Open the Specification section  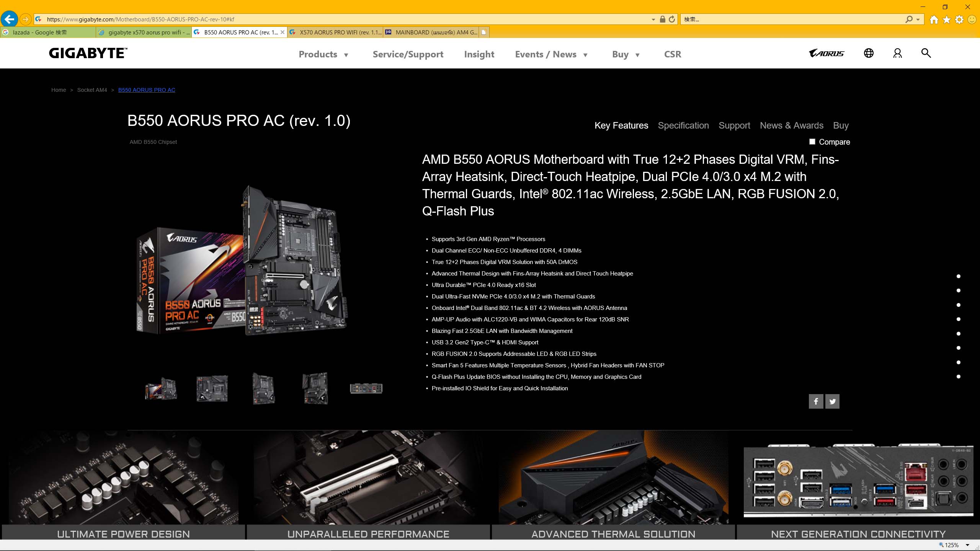tap(683, 126)
